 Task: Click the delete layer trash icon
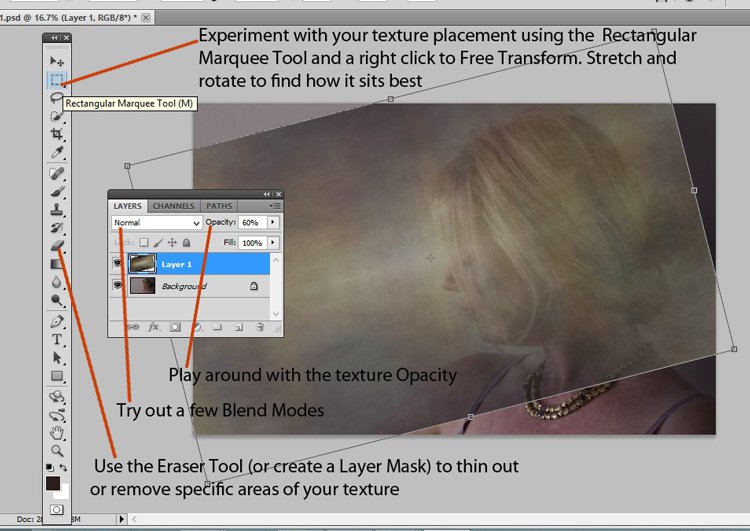pyautogui.click(x=259, y=326)
